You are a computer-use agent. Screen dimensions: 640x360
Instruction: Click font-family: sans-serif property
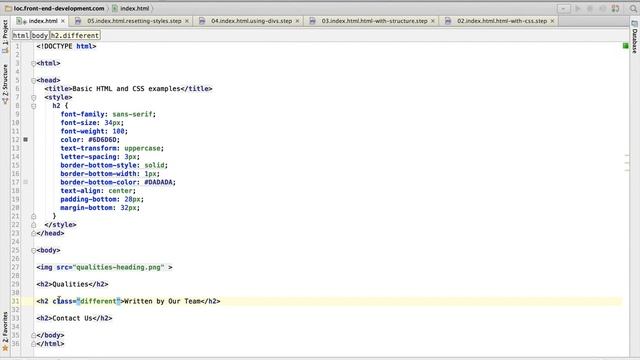[x=108, y=114]
